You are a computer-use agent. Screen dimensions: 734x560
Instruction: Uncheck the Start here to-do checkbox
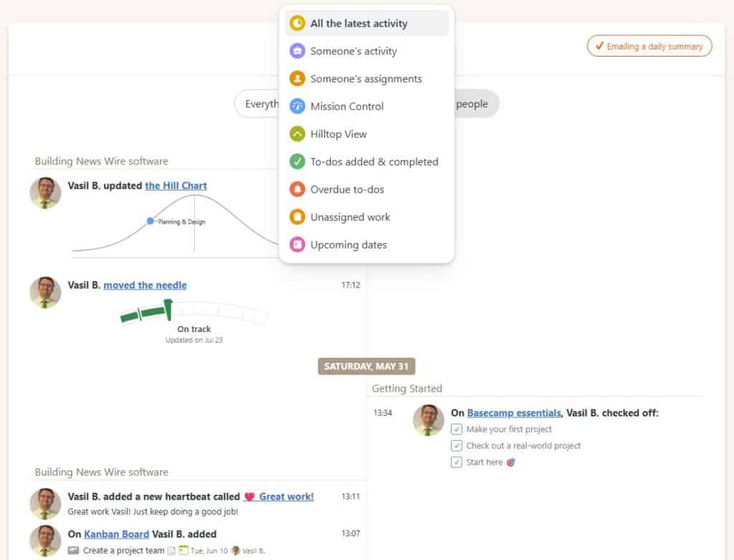click(x=457, y=462)
